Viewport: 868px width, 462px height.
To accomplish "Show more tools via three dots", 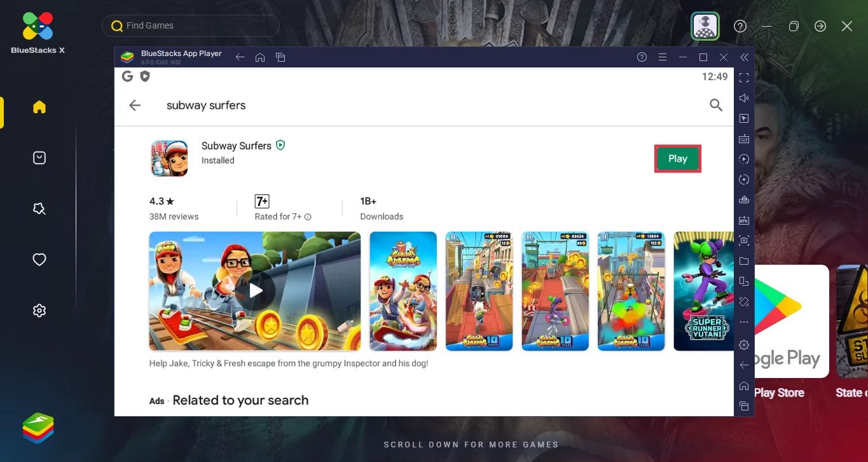I will [744, 322].
